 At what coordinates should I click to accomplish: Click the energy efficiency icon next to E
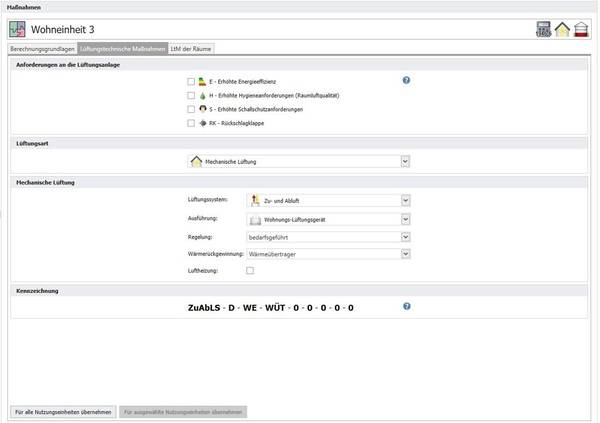tap(203, 81)
